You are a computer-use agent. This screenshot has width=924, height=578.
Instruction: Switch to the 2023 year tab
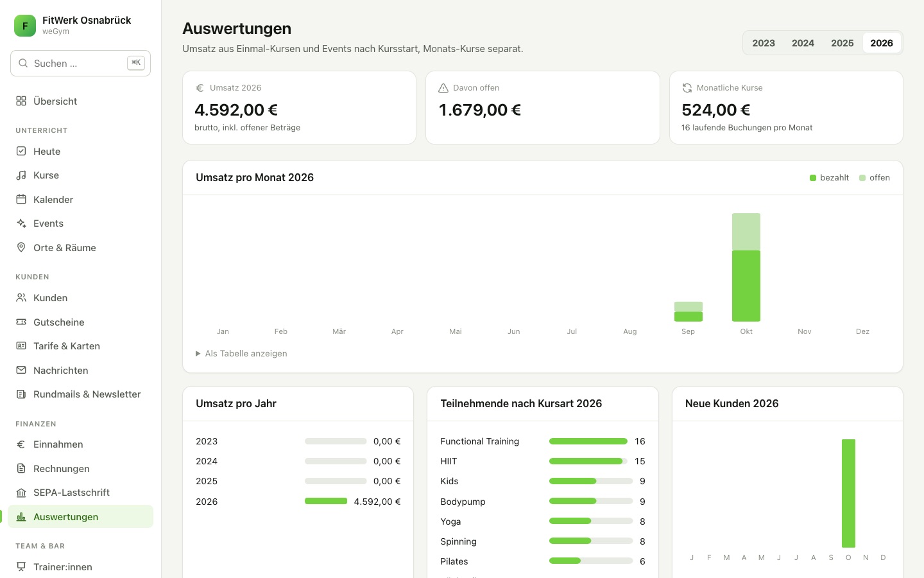[x=764, y=43]
